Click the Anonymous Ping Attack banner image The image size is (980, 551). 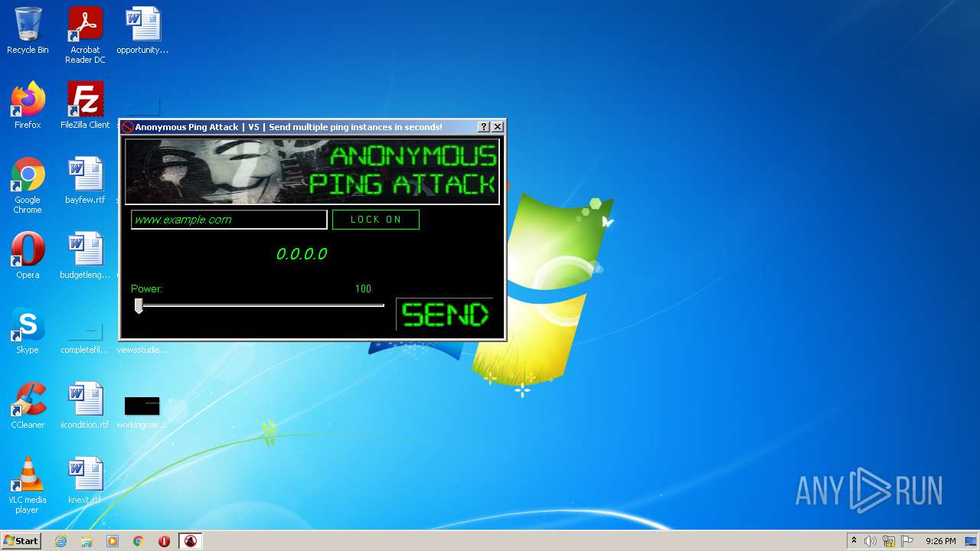coord(312,171)
